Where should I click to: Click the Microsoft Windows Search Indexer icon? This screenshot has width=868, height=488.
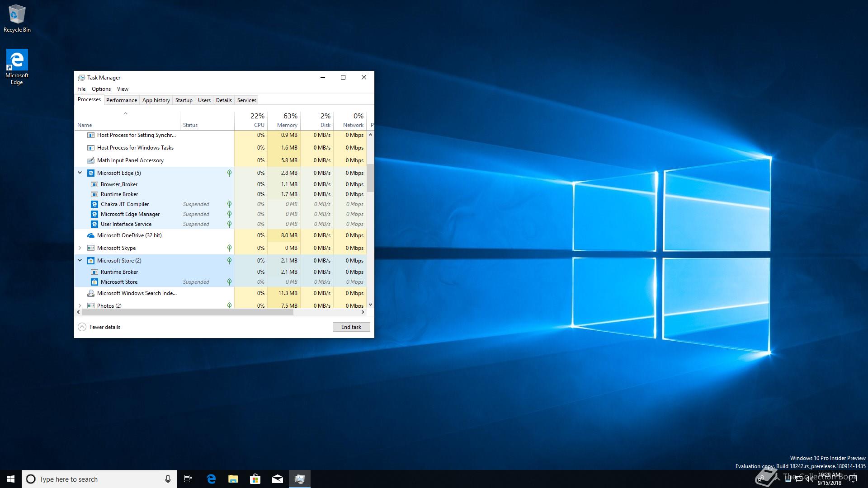pyautogui.click(x=91, y=293)
